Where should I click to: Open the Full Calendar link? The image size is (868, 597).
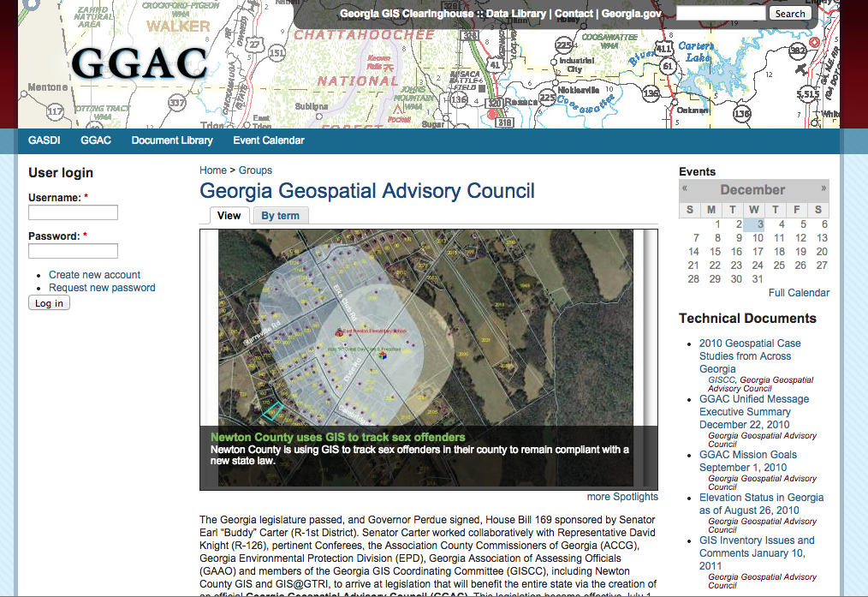point(798,293)
